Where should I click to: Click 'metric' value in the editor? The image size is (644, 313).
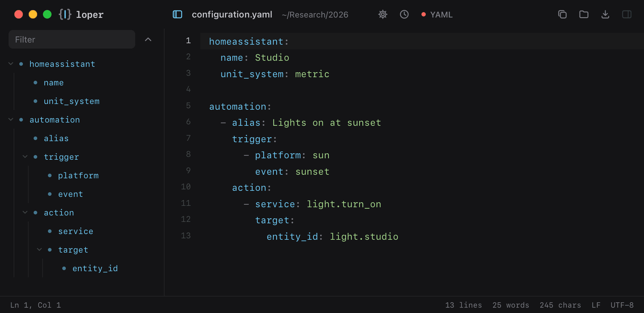[312, 74]
